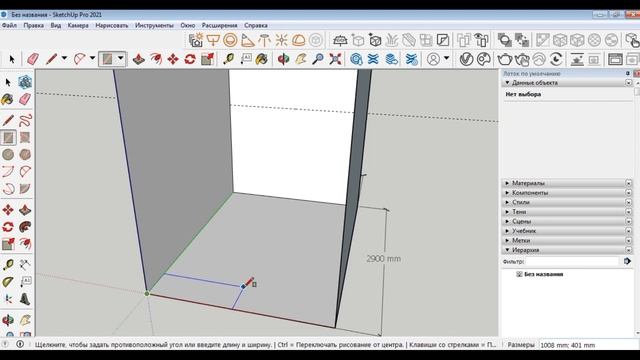Select the Без названия item in outliner
This screenshot has width=640, height=360.
pyautogui.click(x=543, y=274)
